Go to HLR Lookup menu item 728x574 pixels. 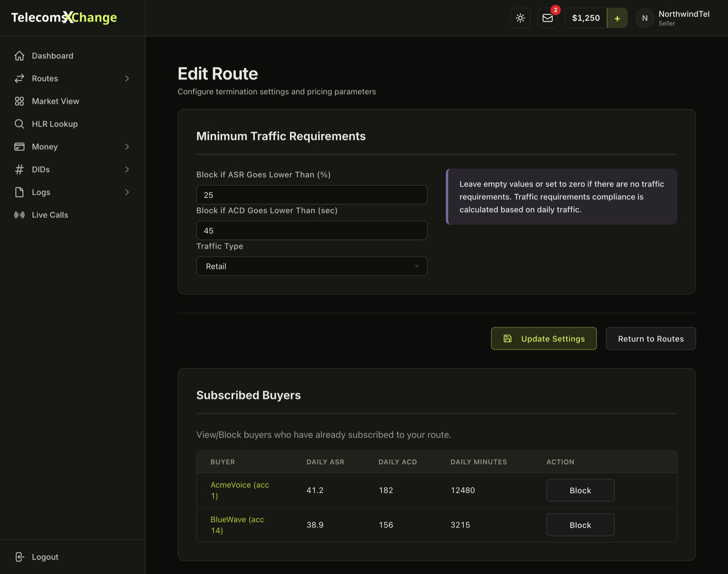pyautogui.click(x=55, y=124)
